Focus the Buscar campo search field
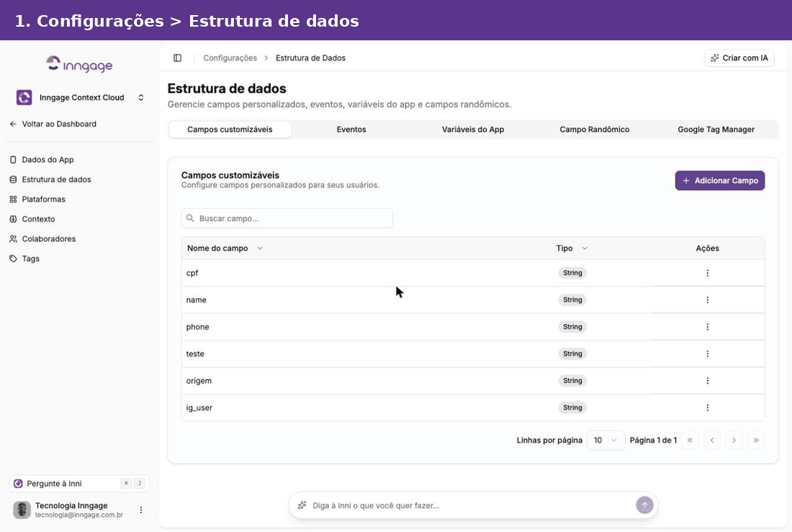 [287, 218]
